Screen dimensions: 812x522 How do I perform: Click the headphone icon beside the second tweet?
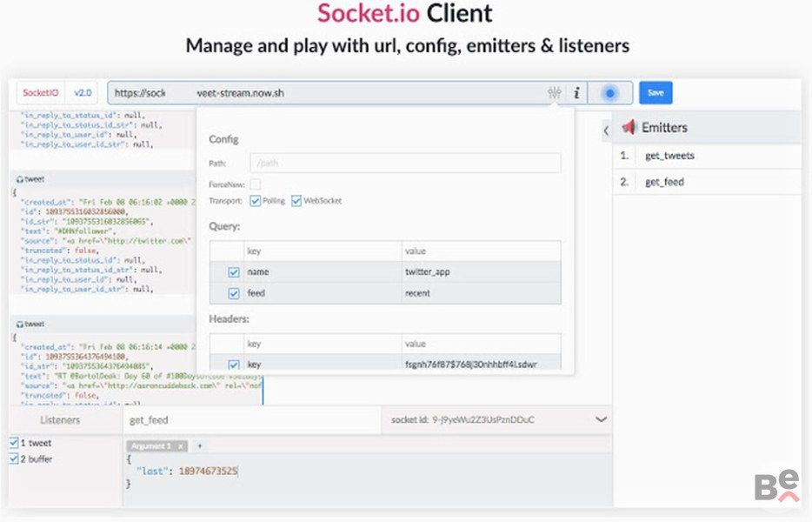pos(18,322)
